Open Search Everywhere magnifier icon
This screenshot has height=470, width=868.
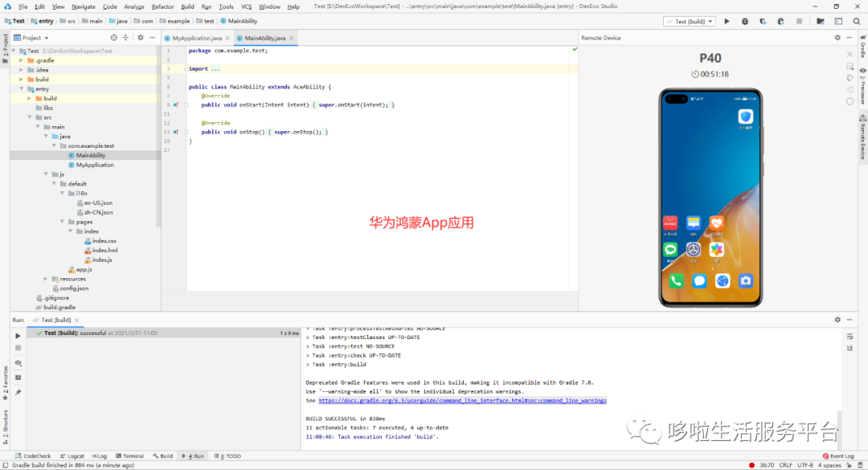pyautogui.click(x=857, y=21)
